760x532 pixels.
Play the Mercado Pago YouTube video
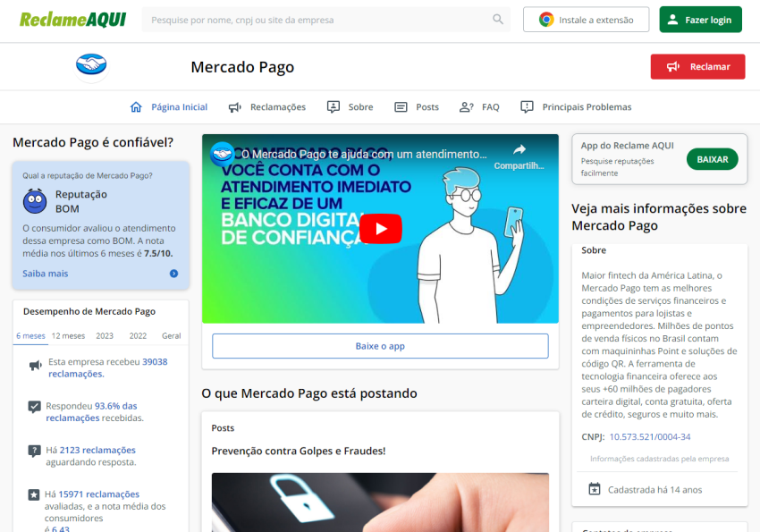point(381,228)
